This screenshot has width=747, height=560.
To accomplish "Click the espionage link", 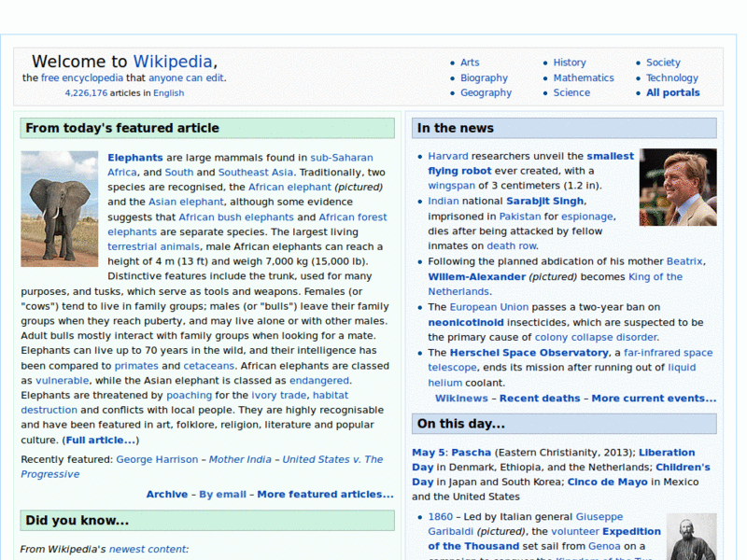I will click(x=587, y=217).
